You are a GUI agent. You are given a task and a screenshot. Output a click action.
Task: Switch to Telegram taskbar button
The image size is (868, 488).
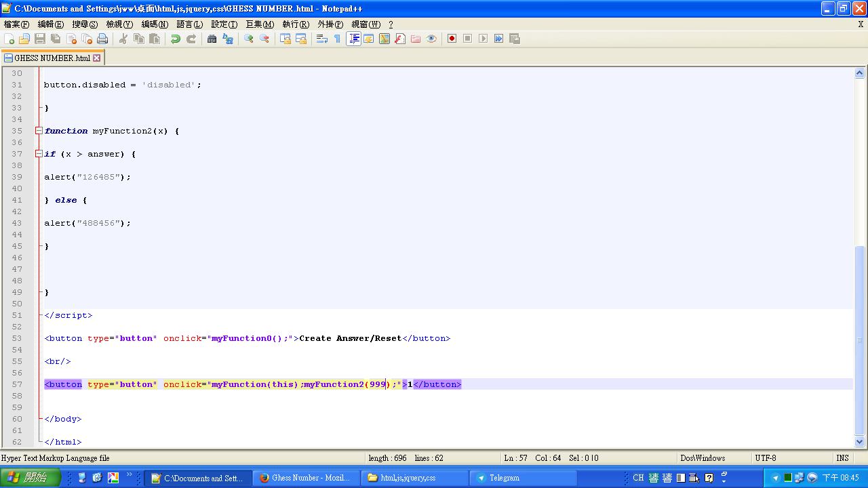point(522,478)
